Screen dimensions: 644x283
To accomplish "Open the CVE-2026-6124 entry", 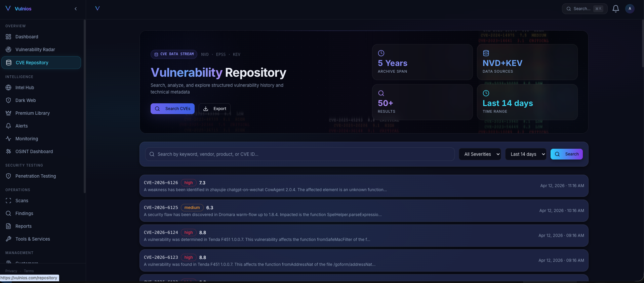I will click(x=364, y=236).
